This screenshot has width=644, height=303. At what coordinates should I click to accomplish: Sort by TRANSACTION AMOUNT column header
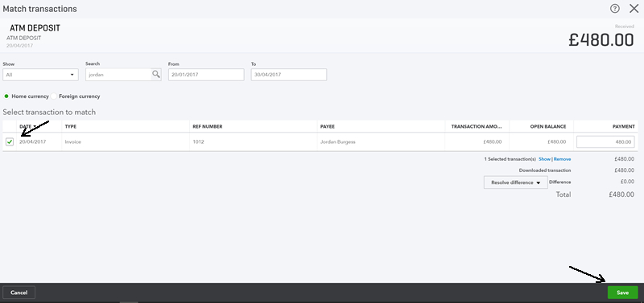(x=477, y=127)
